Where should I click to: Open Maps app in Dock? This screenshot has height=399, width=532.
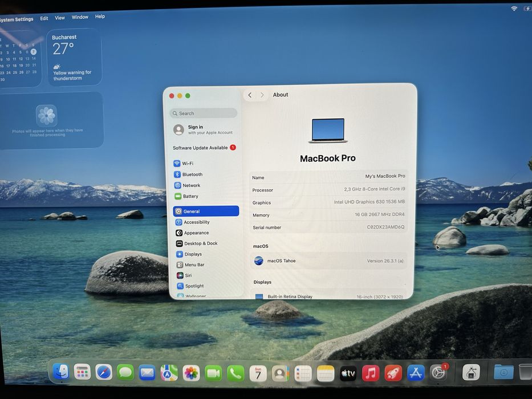[169, 373]
